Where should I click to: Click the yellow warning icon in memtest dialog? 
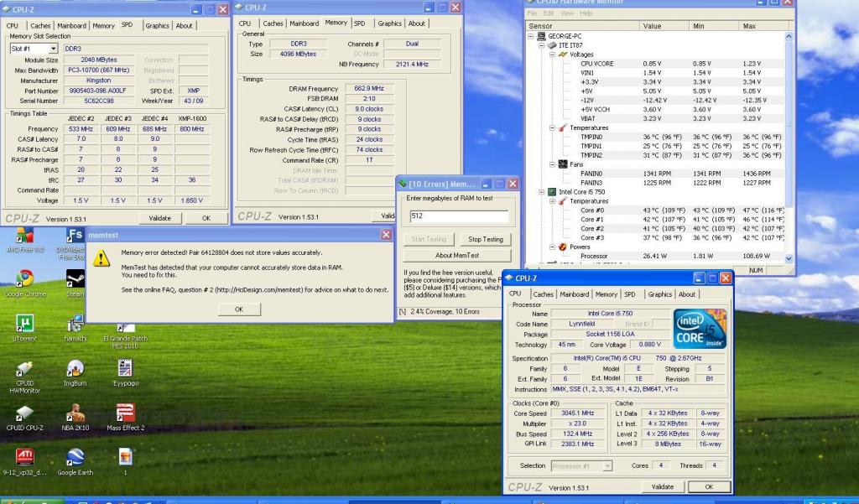tap(102, 258)
